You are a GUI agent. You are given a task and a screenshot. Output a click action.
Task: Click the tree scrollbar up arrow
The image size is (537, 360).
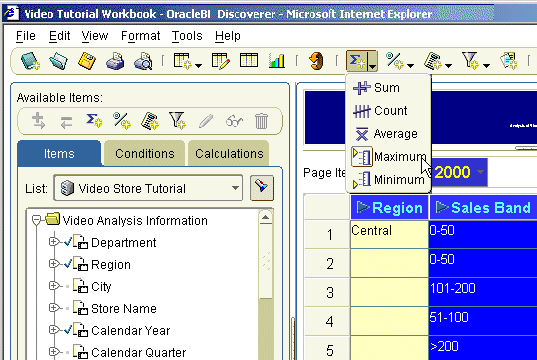tap(266, 218)
